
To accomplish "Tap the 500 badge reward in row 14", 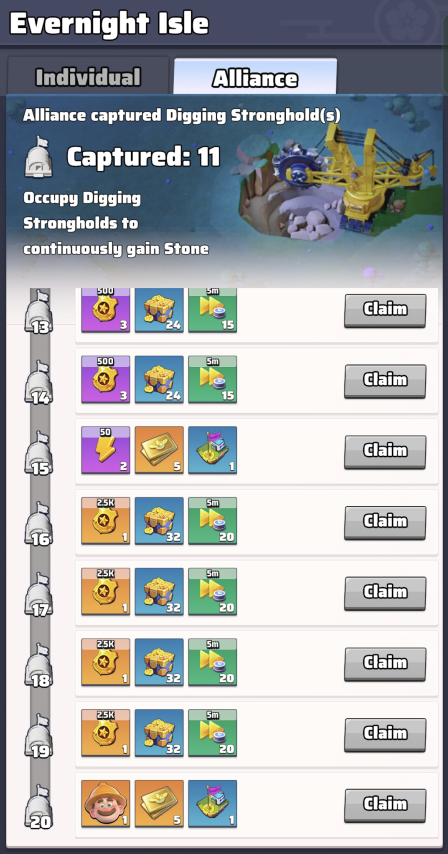I will 106,379.
